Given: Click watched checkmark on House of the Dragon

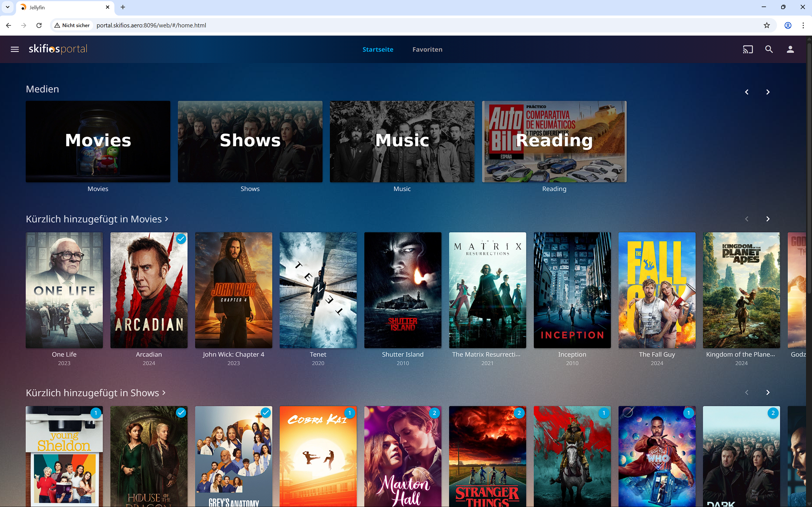Looking at the screenshot, I should pyautogui.click(x=181, y=412).
